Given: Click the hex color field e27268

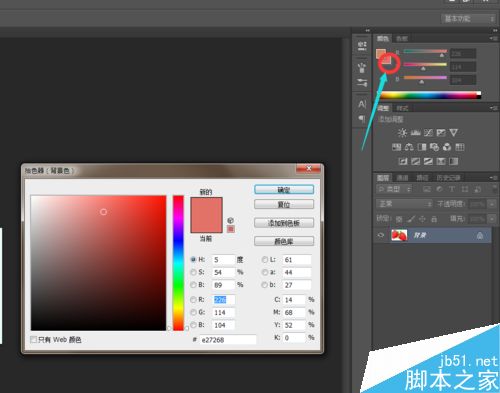Looking at the screenshot, I should (228, 340).
